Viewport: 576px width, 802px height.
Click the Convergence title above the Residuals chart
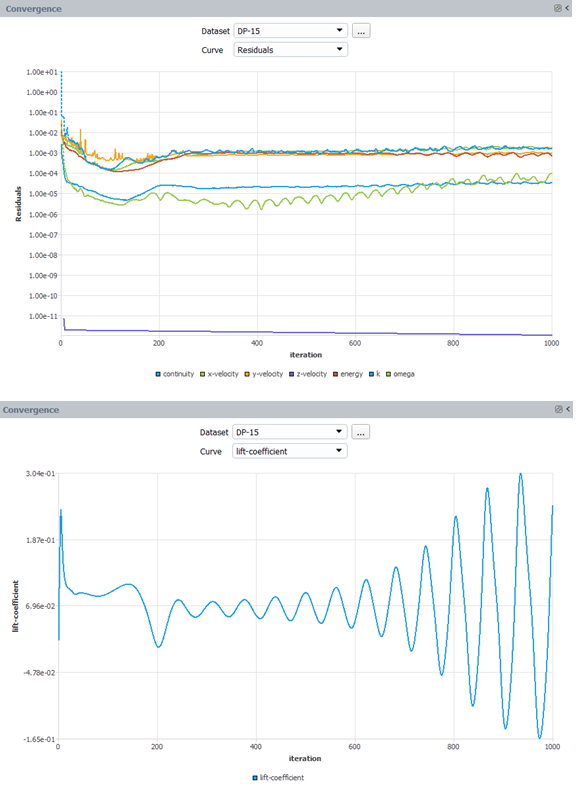coord(33,9)
